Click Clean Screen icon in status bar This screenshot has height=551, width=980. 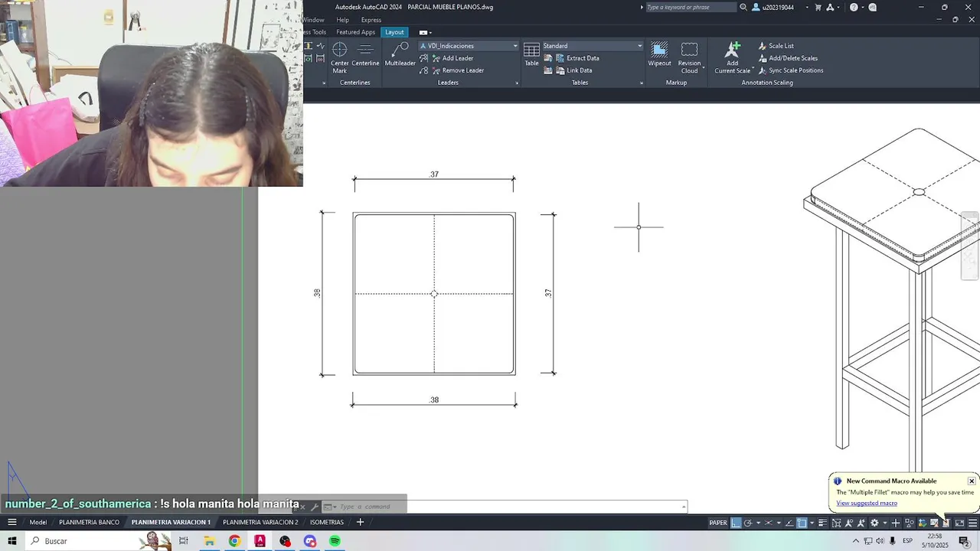point(959,523)
